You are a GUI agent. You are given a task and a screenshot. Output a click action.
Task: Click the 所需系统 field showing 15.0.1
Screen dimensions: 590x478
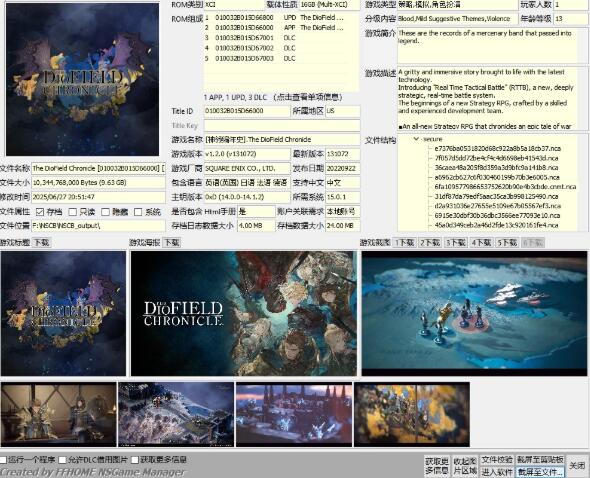tap(342, 197)
